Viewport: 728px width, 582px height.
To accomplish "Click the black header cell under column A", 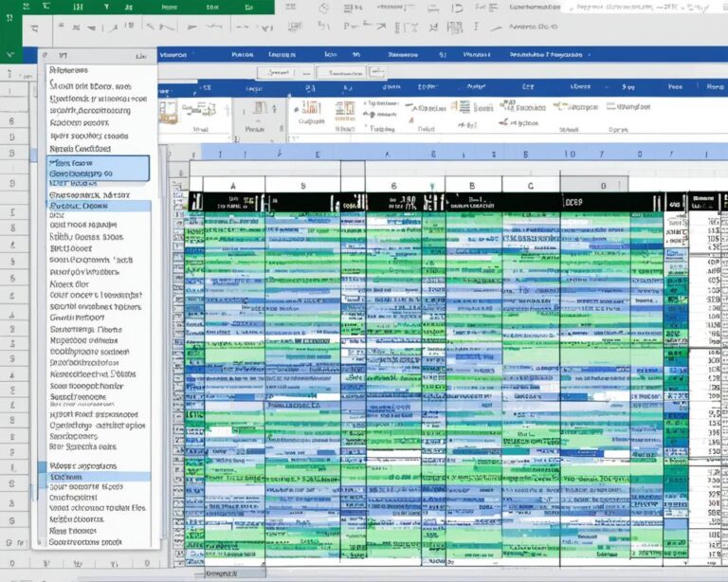I will click(233, 202).
